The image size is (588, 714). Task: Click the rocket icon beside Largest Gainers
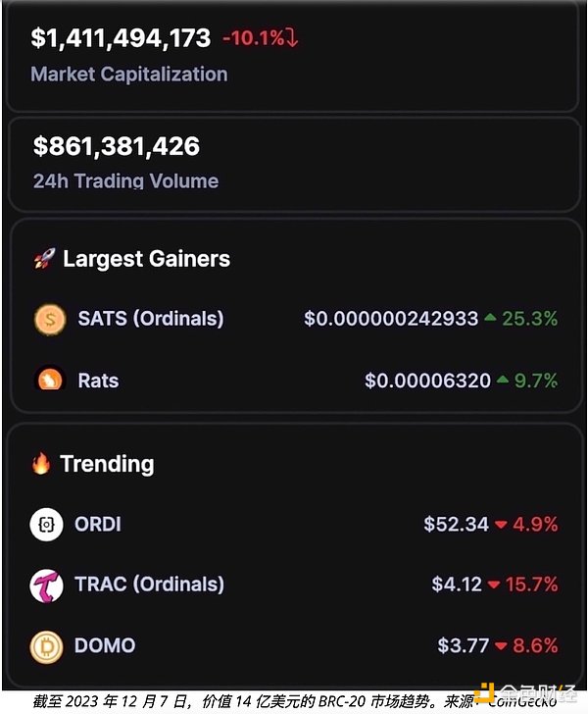click(x=44, y=259)
